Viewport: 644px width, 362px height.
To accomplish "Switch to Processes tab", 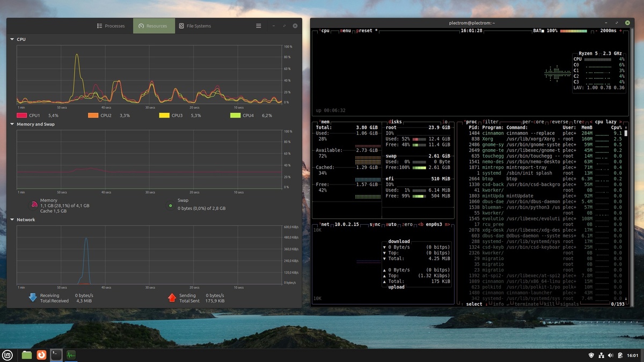I will pos(111,26).
